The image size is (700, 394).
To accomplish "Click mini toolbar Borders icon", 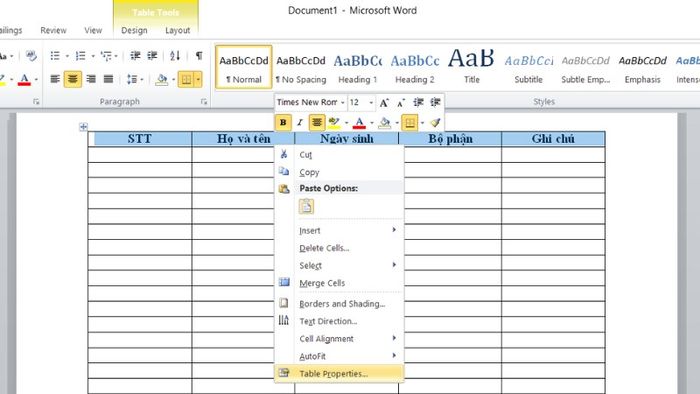I will [410, 122].
